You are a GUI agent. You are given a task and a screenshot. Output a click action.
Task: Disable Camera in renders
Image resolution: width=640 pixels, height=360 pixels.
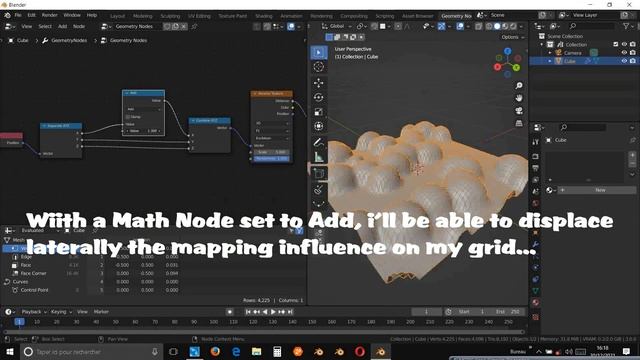(633, 53)
